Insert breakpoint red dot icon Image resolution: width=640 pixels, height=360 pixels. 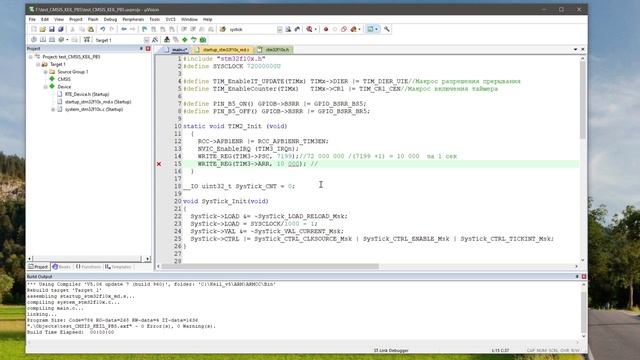[326, 29]
